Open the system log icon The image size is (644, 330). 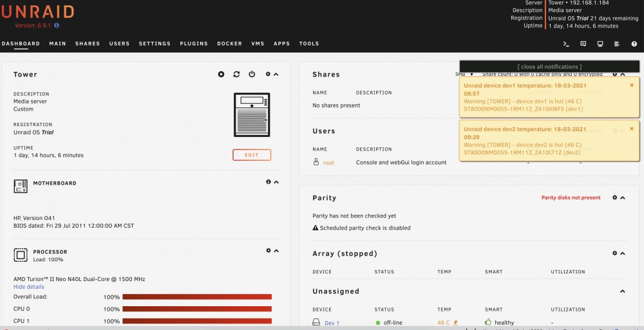click(x=617, y=44)
